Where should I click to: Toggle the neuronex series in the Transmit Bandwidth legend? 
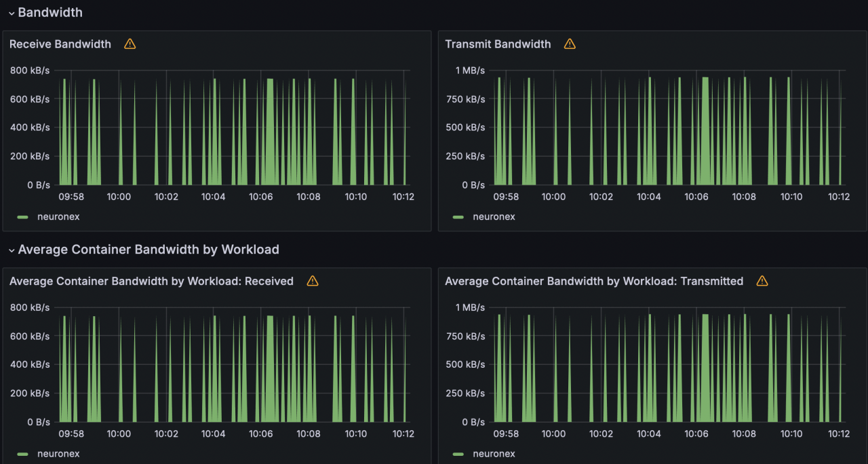coord(494,217)
